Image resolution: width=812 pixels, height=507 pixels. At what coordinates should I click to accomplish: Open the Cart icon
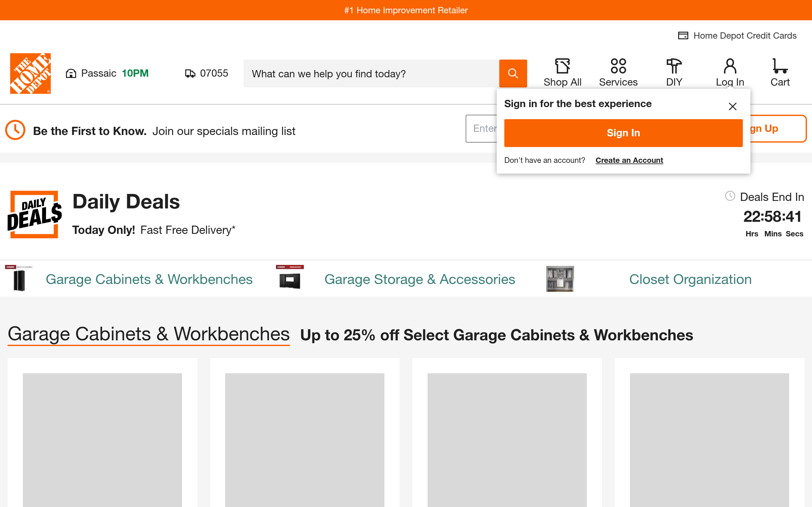[x=780, y=66]
